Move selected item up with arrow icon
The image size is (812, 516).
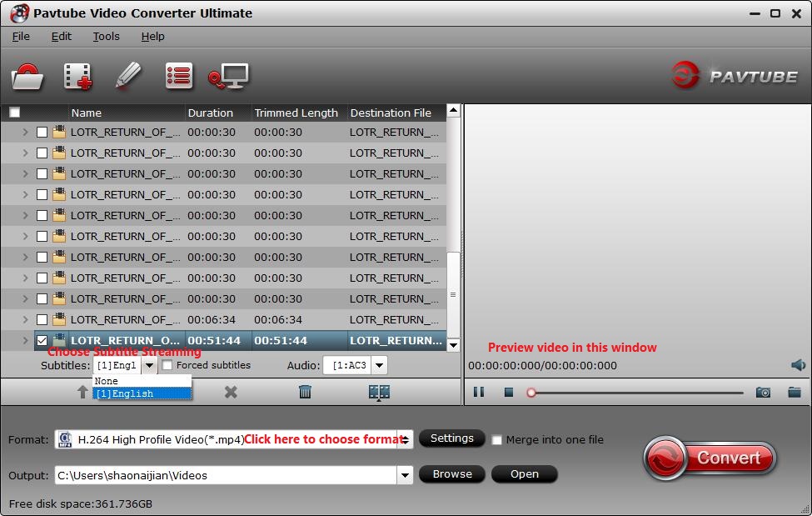point(82,392)
